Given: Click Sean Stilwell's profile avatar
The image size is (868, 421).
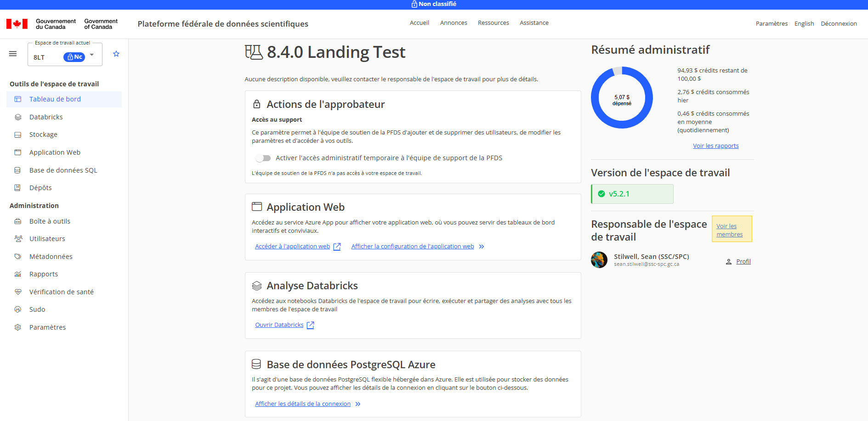Looking at the screenshot, I should point(599,260).
